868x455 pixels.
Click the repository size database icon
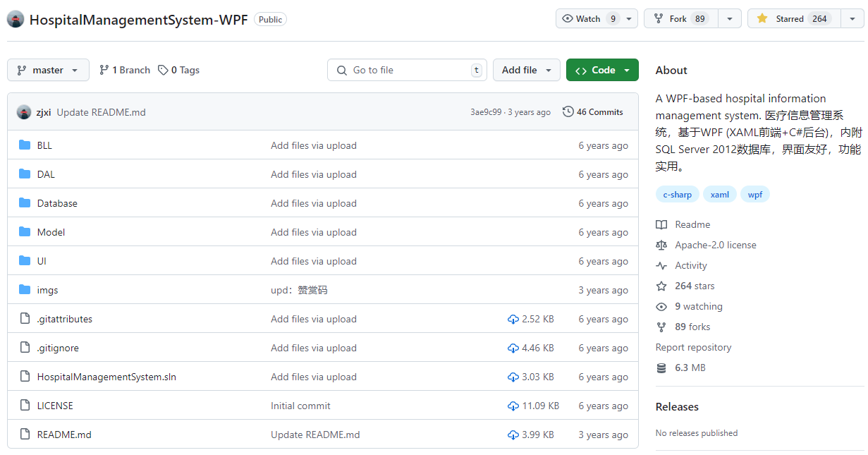tap(661, 368)
